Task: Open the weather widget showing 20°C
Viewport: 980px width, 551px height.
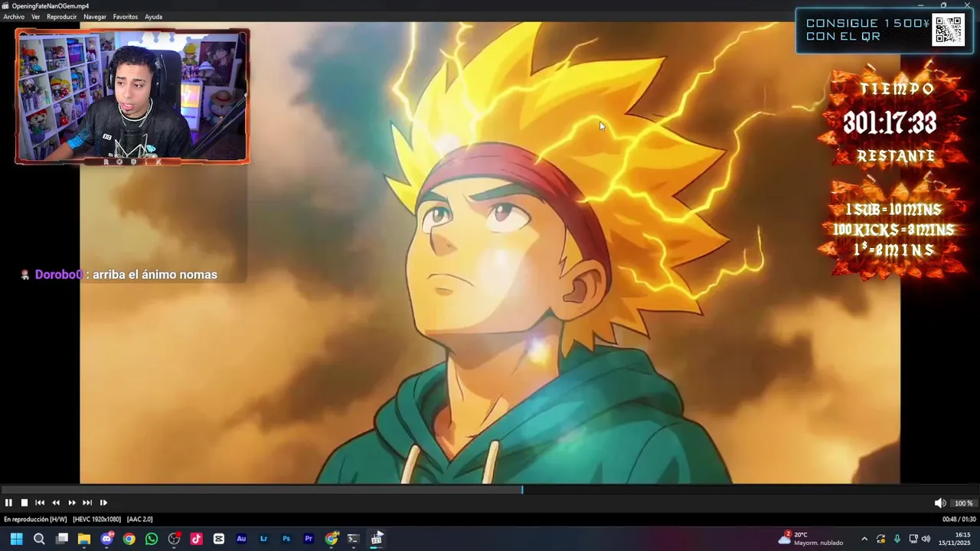Action: tap(812, 539)
